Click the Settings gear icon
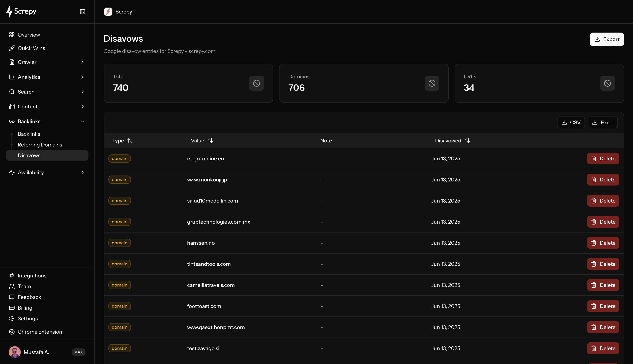This screenshot has width=633, height=364. click(12, 318)
